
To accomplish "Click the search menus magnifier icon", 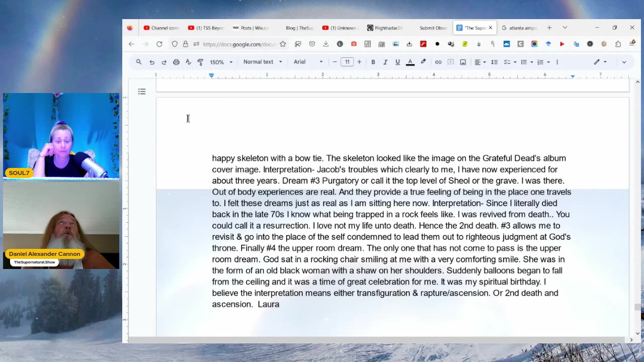I will tap(139, 62).
